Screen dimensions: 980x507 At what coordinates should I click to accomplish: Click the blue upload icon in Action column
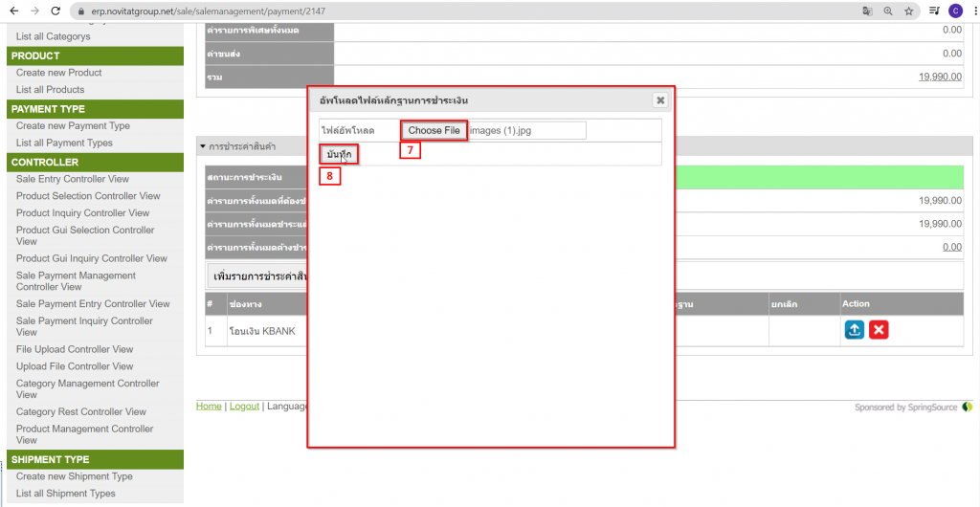coord(854,329)
